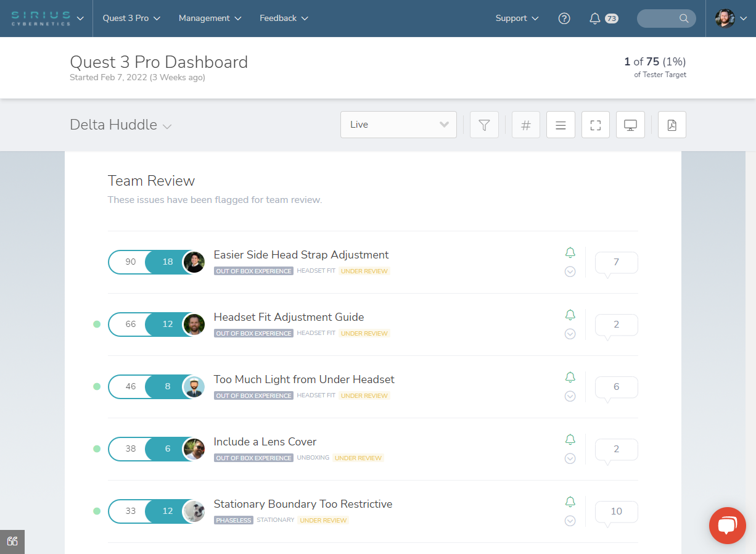Screen dimensions: 756x554
Task: Toggle notifications for Easier Side Head Strap Adjustment
Action: (x=570, y=252)
